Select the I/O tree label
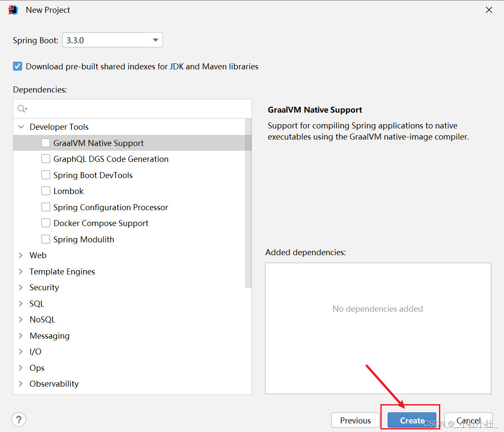Screen dimensions: 504x432 pos(36,352)
